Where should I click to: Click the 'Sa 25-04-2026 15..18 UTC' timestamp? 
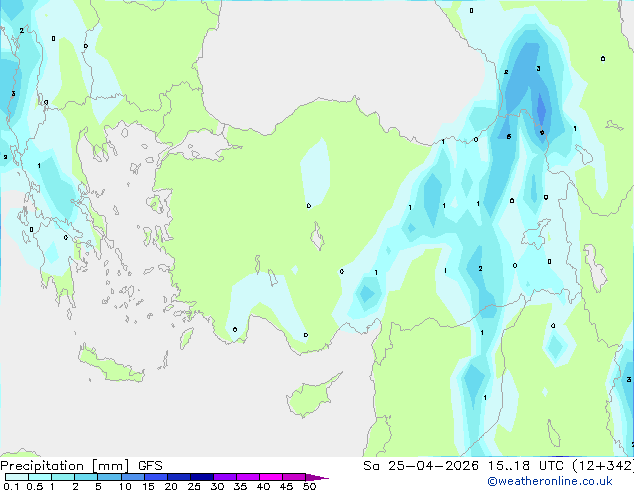pos(465,466)
